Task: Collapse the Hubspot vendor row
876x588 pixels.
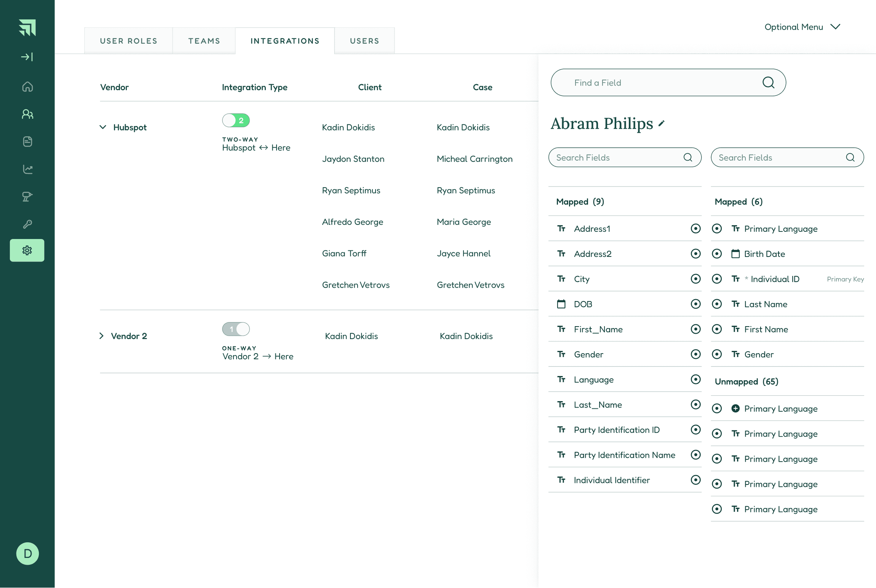Action: [x=103, y=127]
